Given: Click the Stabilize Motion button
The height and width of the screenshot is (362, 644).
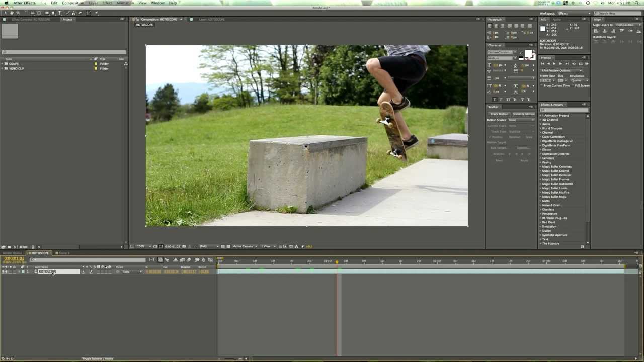Looking at the screenshot, I should [523, 114].
